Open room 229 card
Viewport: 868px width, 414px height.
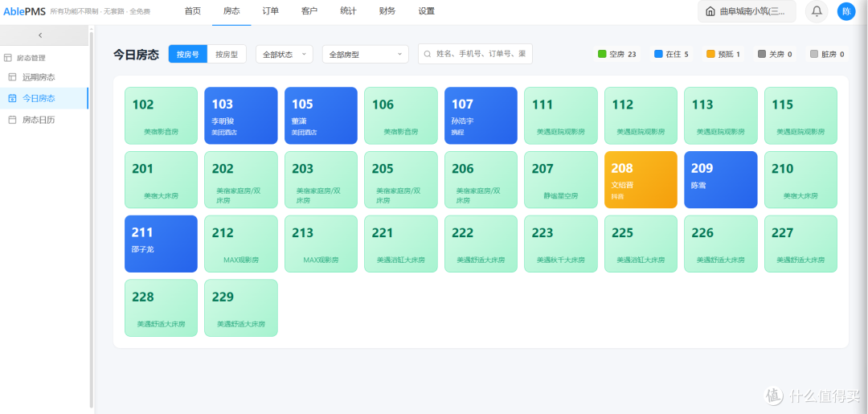pyautogui.click(x=241, y=308)
